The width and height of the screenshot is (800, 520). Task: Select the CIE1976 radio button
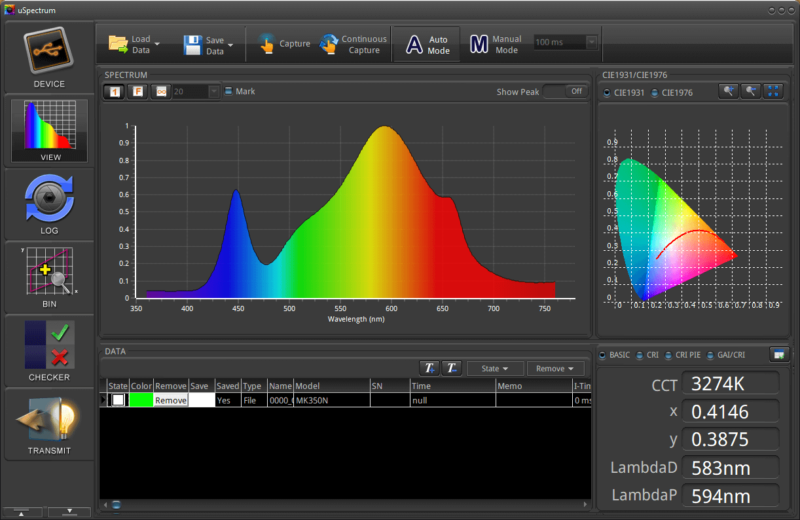coord(655,93)
